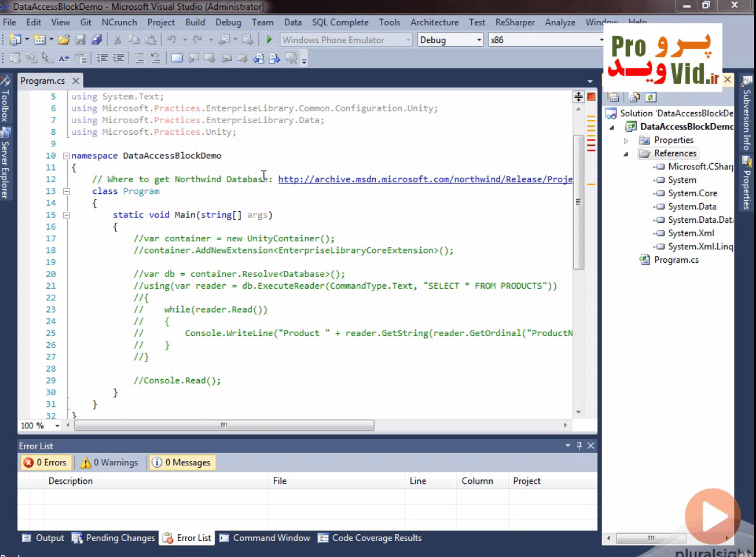Collapse the Main method outlining region
The height and width of the screenshot is (557, 756).
[x=66, y=215]
